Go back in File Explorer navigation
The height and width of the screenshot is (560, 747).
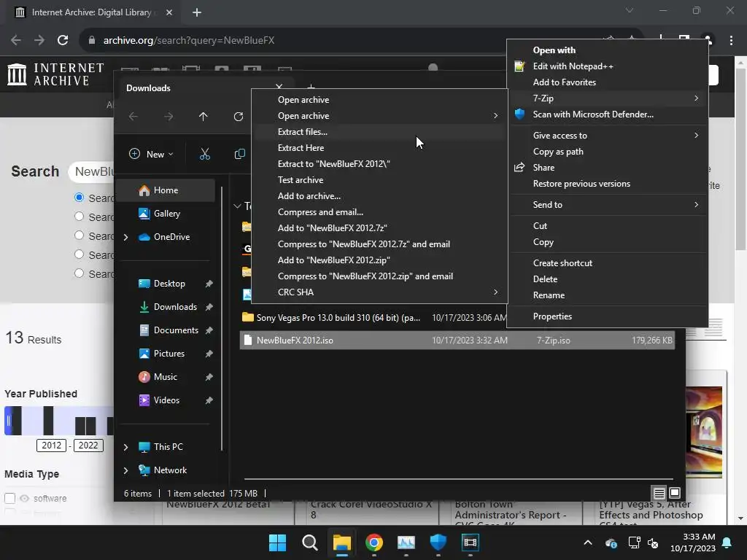(x=133, y=117)
